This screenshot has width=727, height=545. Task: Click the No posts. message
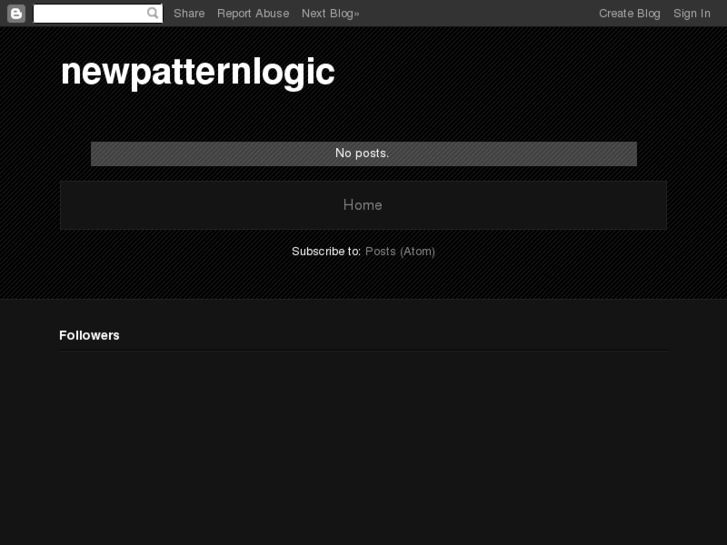click(x=362, y=153)
